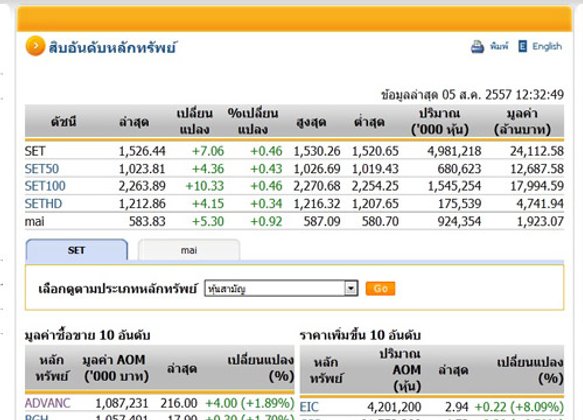Click the orange arrow icon beside the page title
This screenshot has height=420, width=583.
click(35, 46)
